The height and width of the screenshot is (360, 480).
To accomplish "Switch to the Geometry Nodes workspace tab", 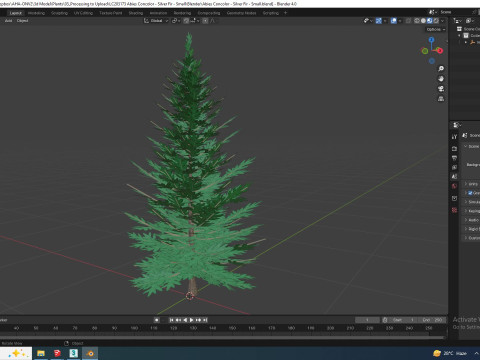I will tap(241, 13).
